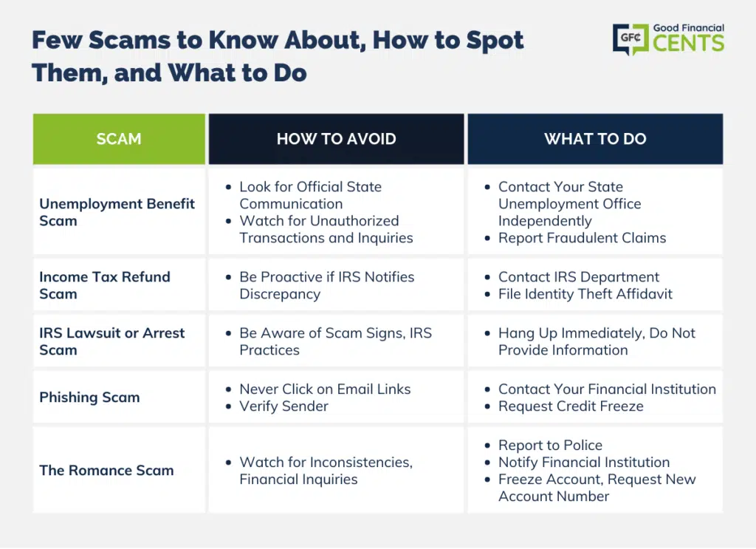
Task: Click 'Watch for Unauthorized Transactions' bullet
Action: click(x=326, y=229)
